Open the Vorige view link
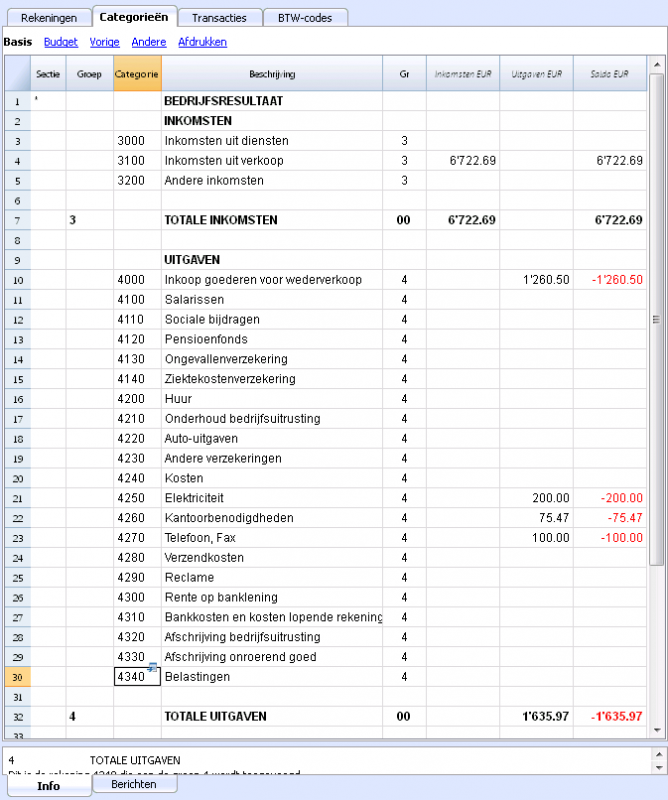668x800 pixels. (x=105, y=42)
